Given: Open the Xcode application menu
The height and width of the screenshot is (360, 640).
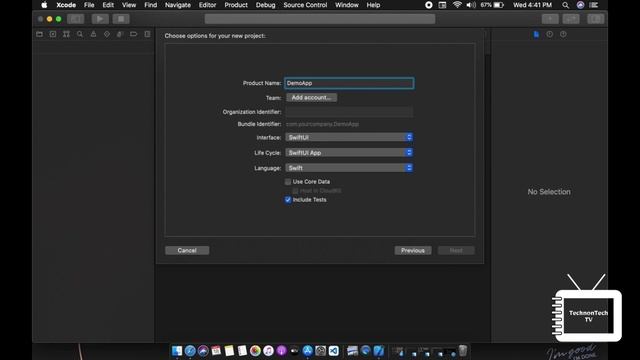Looking at the screenshot, I should 66,5.
